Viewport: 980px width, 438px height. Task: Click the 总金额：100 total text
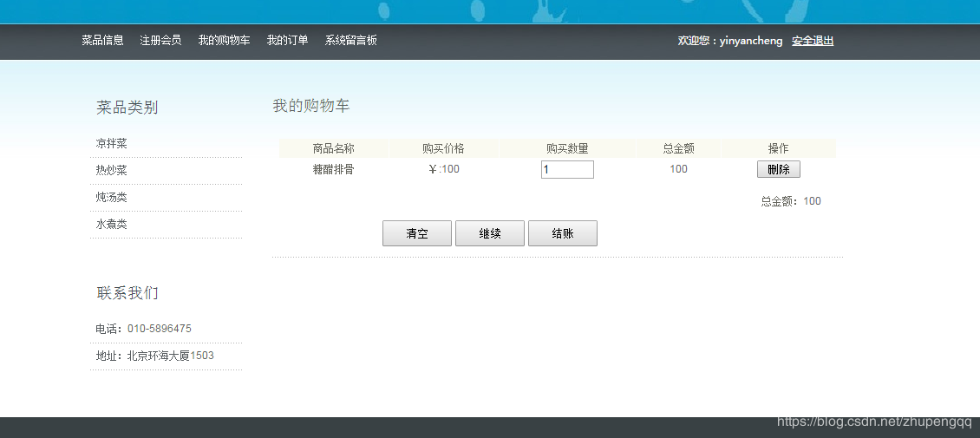tap(791, 201)
